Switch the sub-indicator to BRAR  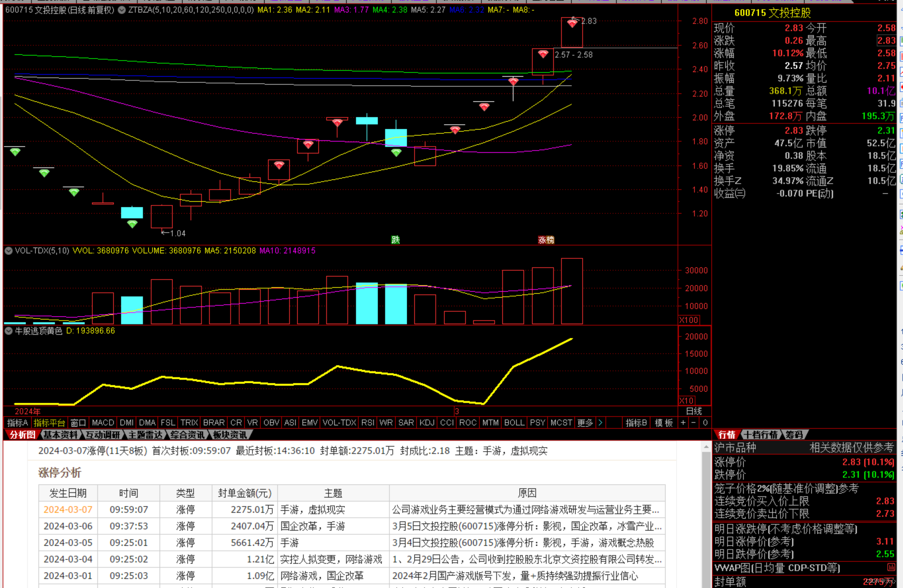click(x=214, y=423)
